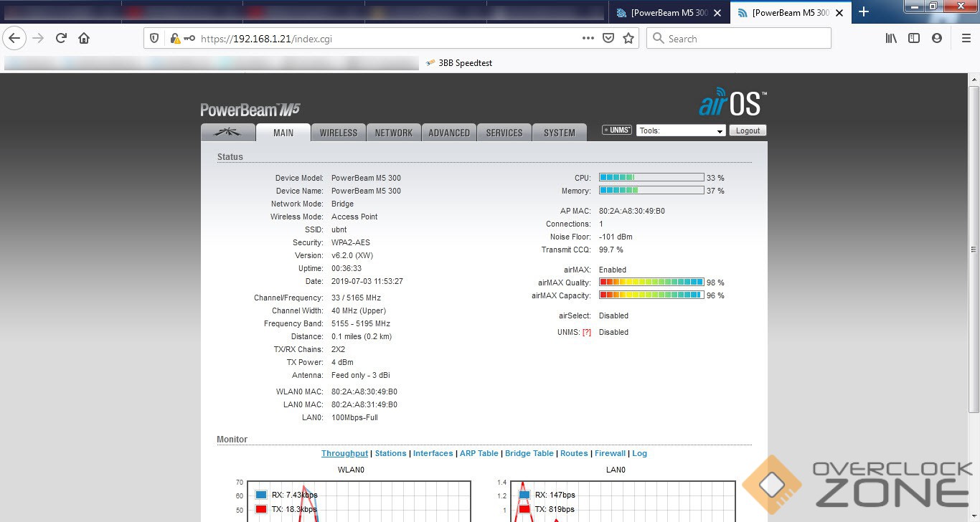The image size is (980, 522).
Task: Click the browser Search input field
Action: click(x=746, y=39)
